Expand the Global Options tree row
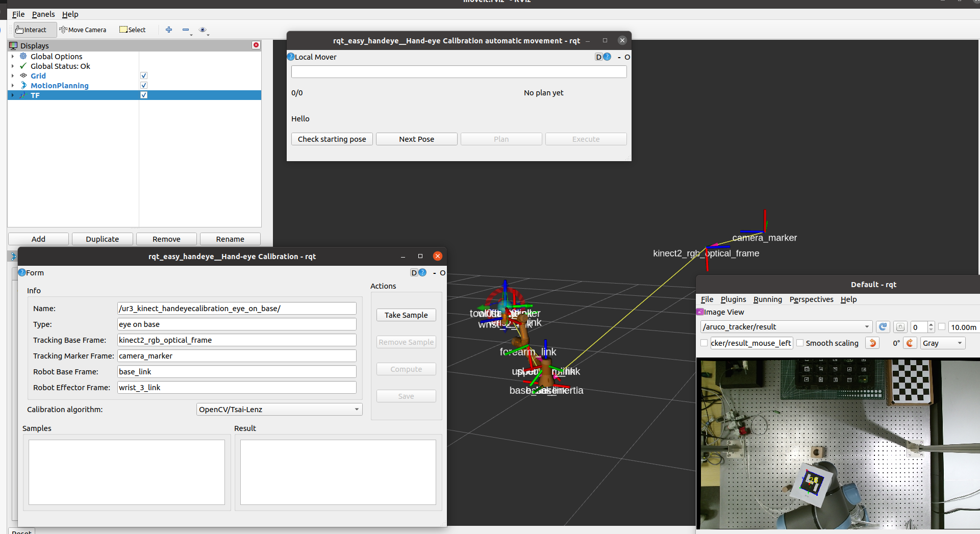The image size is (980, 534). [x=13, y=56]
